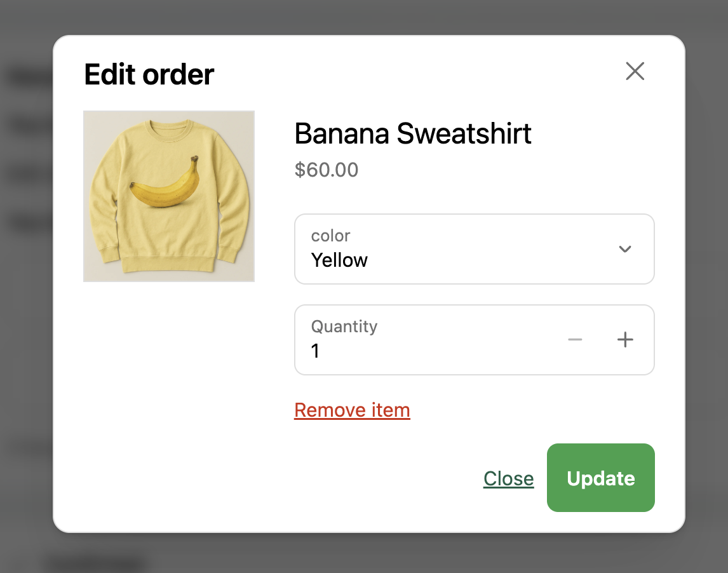Close the Edit order dialog with X icon
728x573 pixels.
click(x=635, y=71)
